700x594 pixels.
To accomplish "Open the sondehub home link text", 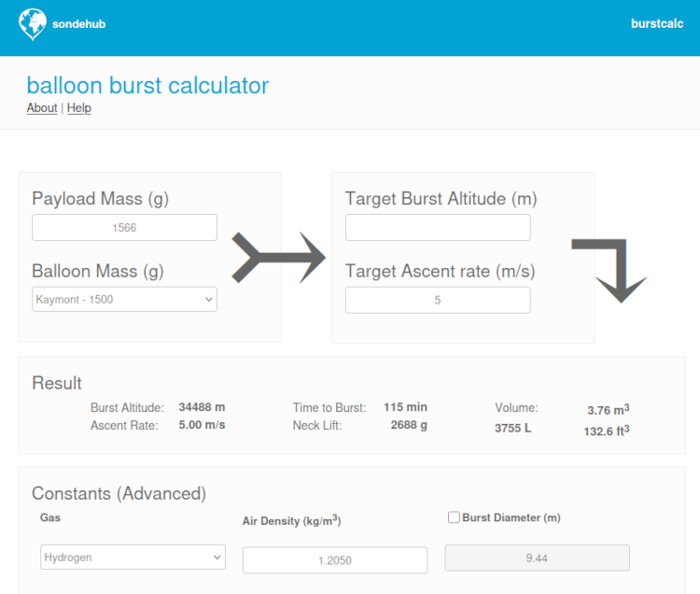I will (79, 24).
